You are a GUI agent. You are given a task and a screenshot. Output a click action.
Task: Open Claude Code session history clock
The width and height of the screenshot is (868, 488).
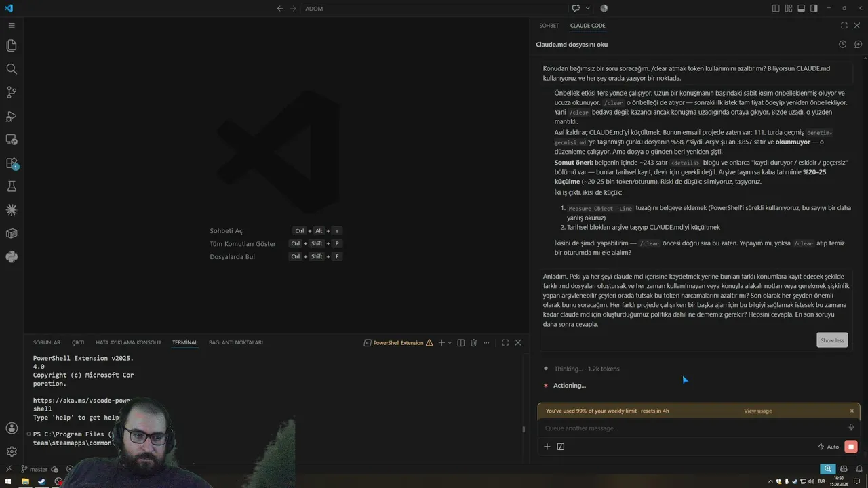click(x=842, y=45)
